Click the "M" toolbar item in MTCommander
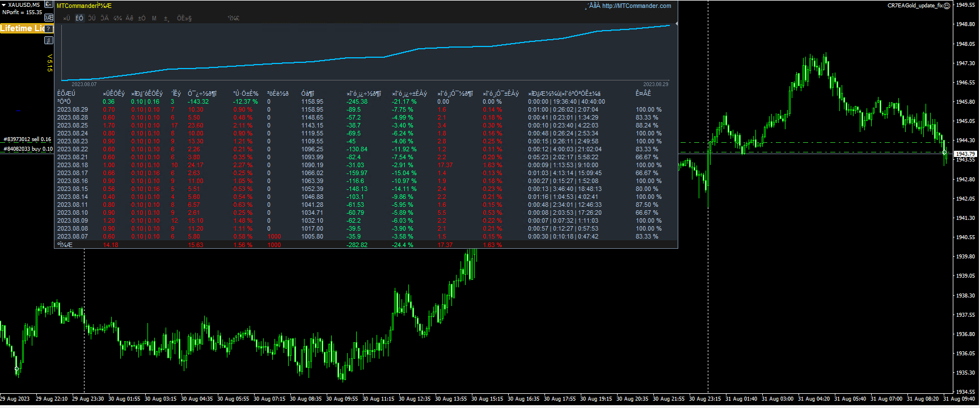The image size is (980, 408). (x=154, y=18)
